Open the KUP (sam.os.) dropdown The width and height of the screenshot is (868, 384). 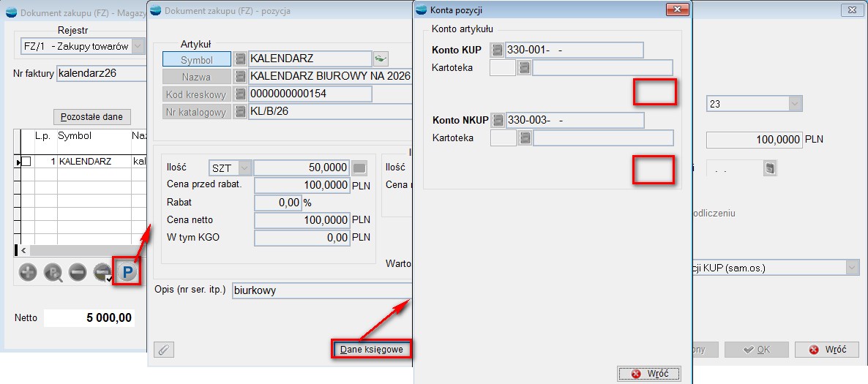852,268
